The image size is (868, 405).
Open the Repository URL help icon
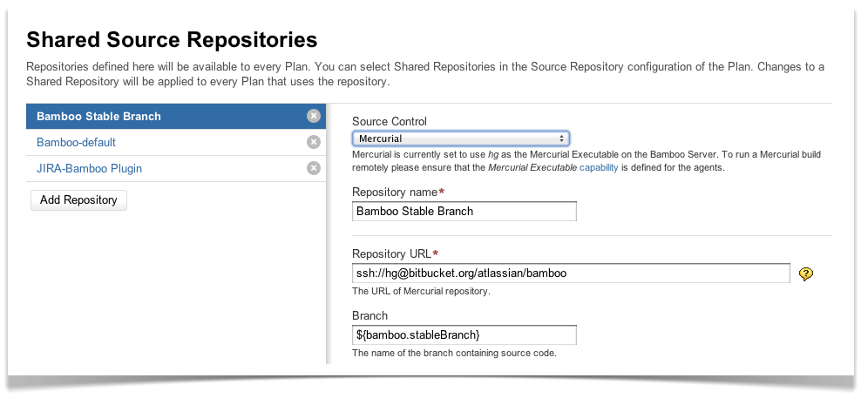806,273
